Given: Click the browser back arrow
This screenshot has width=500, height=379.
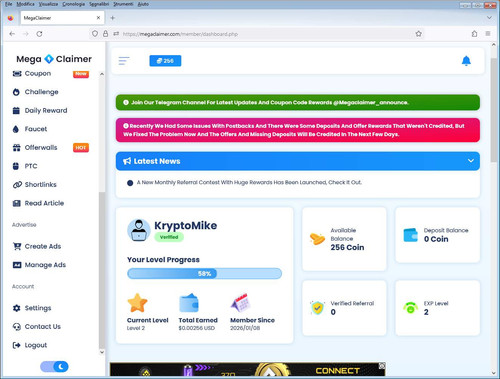Looking at the screenshot, I should coord(12,34).
